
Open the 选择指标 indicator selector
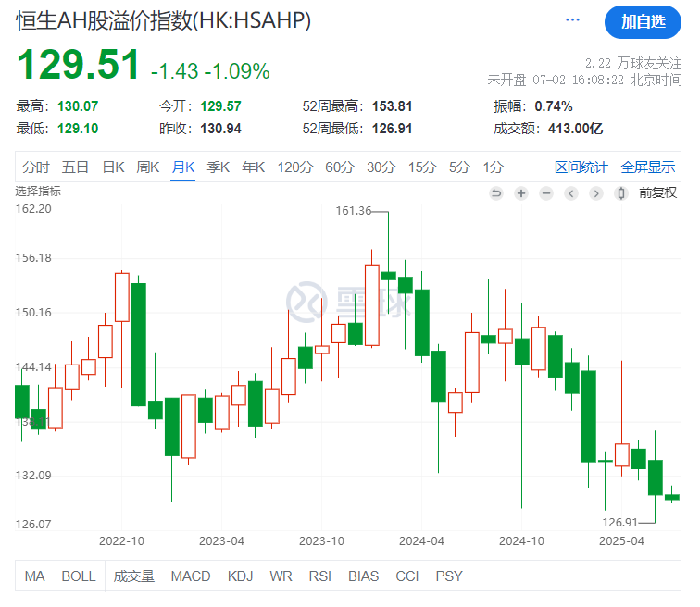point(38,192)
